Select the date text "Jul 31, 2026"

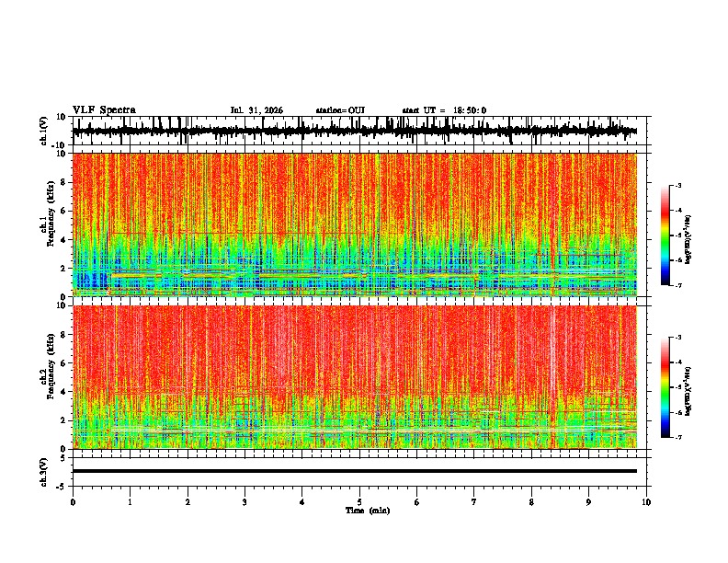(256, 110)
